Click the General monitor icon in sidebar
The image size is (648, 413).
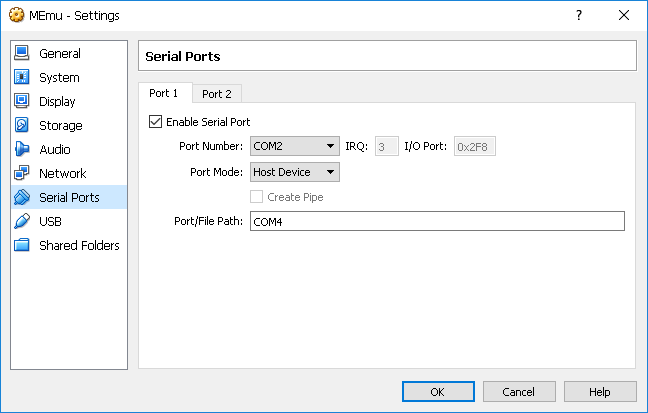22,54
